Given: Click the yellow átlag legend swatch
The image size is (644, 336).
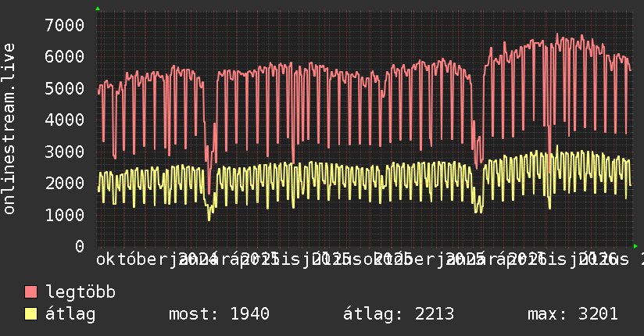Looking at the screenshot, I should [30, 313].
